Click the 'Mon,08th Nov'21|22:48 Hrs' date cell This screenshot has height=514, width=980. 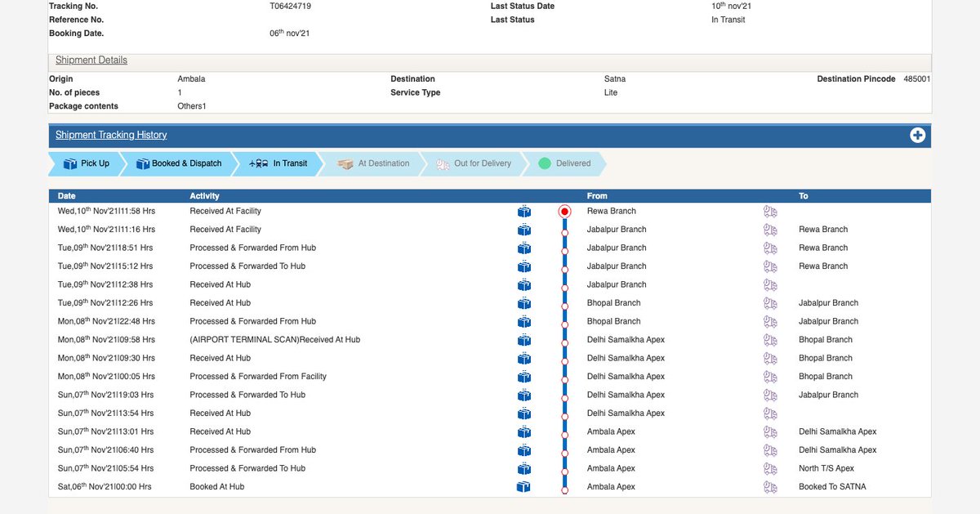(x=106, y=321)
